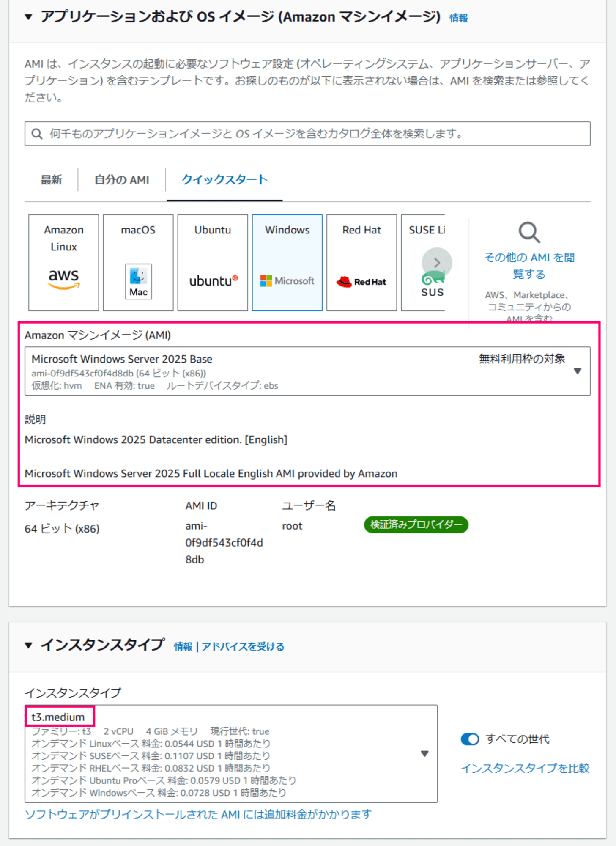Viewport: 616px width, 846px height.
Task: Select the Amazon Linux aws logo tile
Action: [64, 263]
